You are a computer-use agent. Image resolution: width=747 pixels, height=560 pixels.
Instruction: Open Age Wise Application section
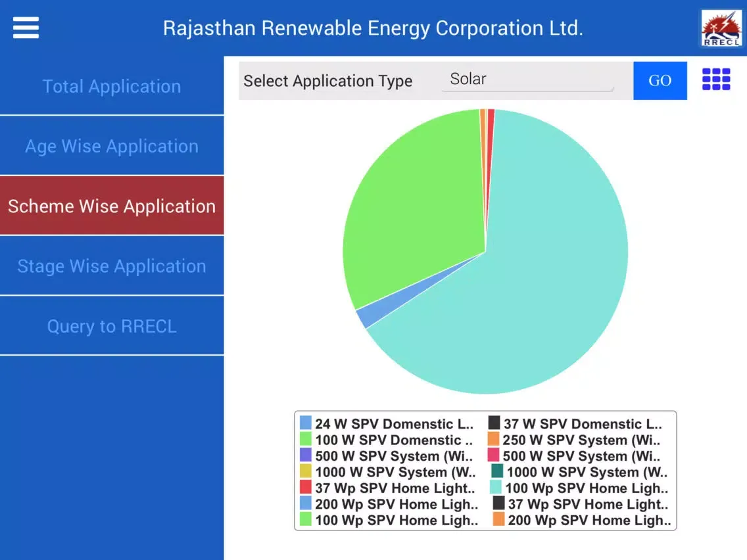click(x=112, y=146)
